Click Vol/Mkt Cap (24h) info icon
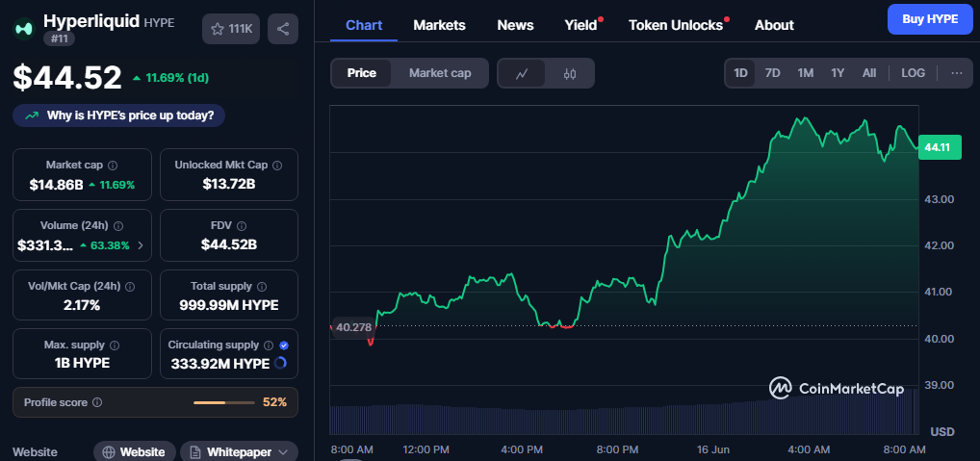This screenshot has height=461, width=980. click(130, 287)
